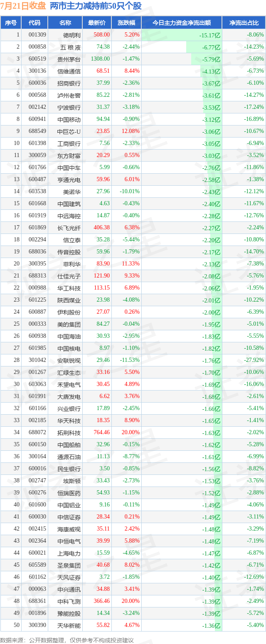Image resolution: width=266 pixels, height=644 pixels.
Task: Select stock name 东方财富
Action: coord(69,156)
